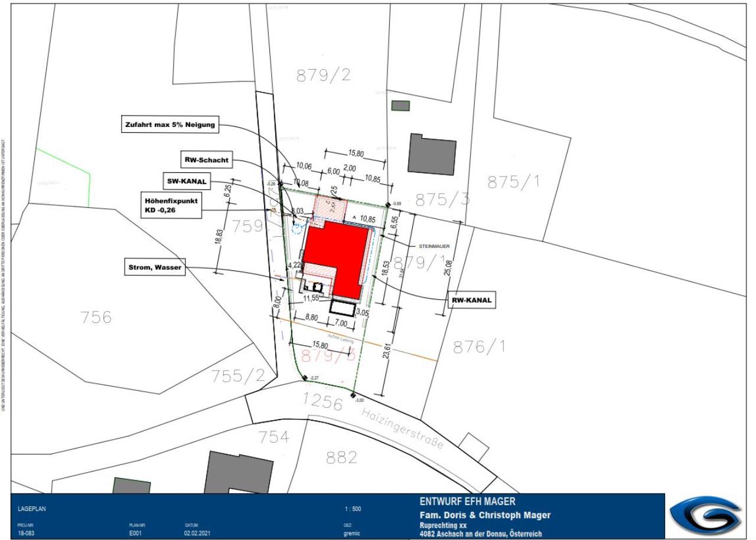This screenshot has height=540, width=756.
Task: Click the small green shed on parcel 879/2
Action: [x=400, y=106]
